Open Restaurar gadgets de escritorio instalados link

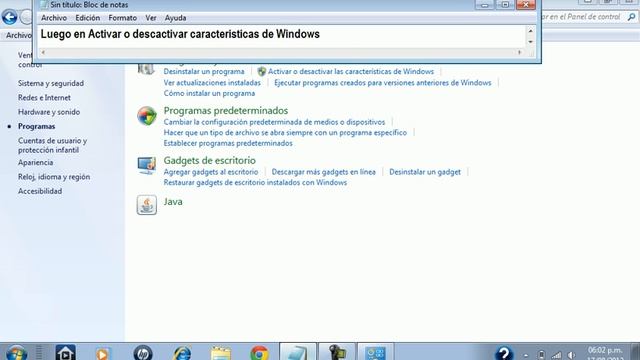point(255,183)
